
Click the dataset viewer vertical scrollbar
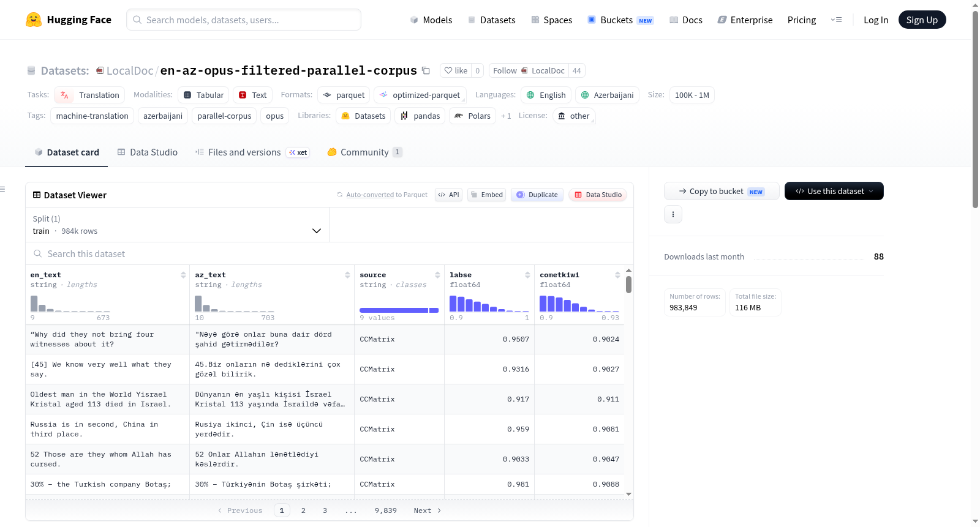[x=628, y=285]
